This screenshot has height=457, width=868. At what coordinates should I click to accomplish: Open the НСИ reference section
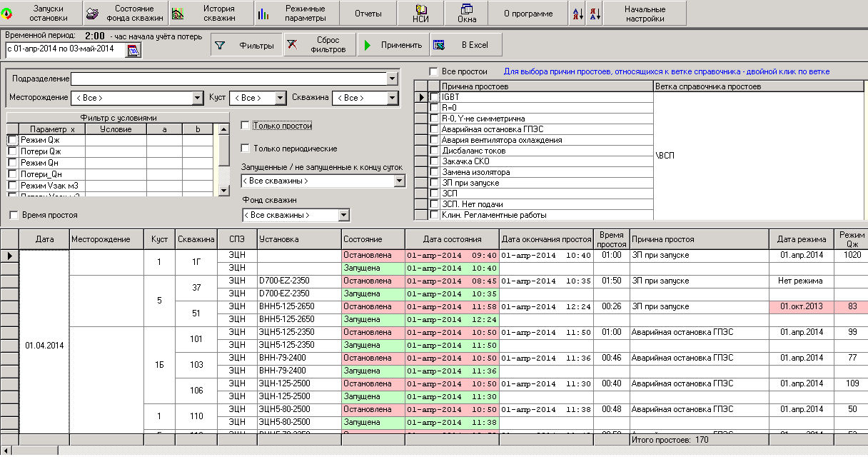point(420,13)
